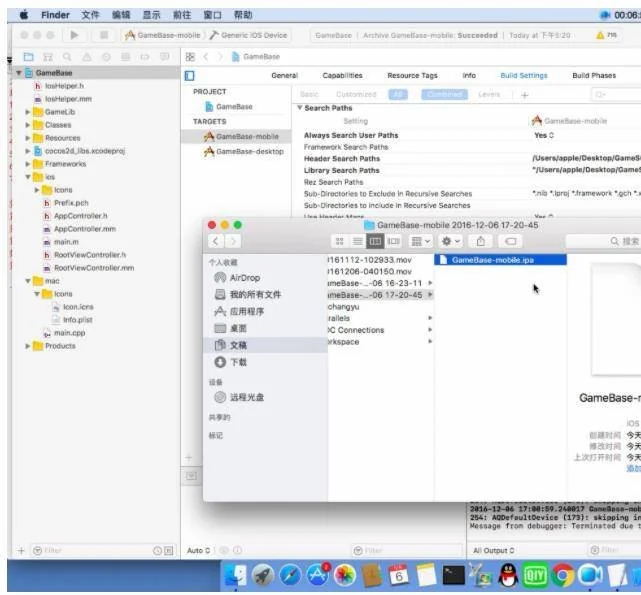Screen dimensions: 641x595
Task: Click the warnings indicator showing 715
Action: coord(605,35)
